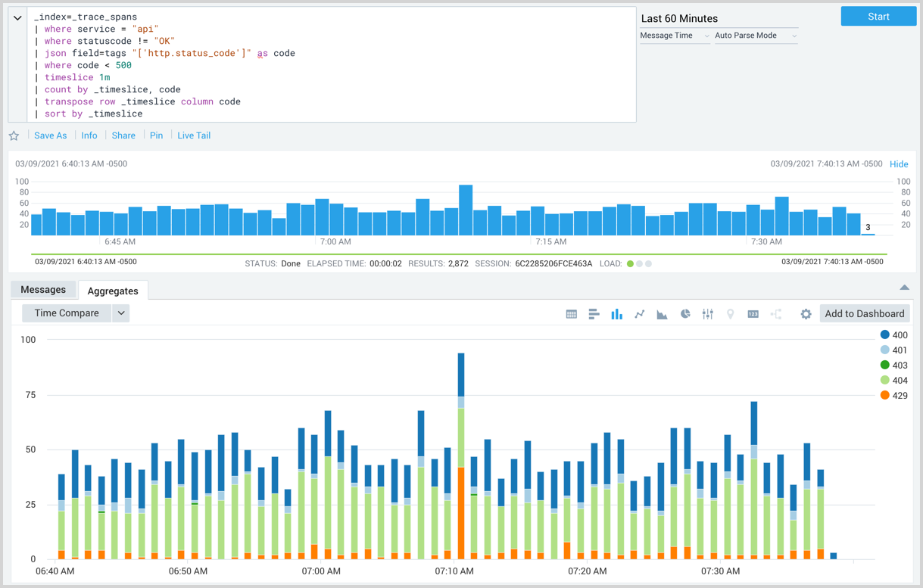Switch chart to line chart visualization
The height and width of the screenshot is (588, 923).
639,313
